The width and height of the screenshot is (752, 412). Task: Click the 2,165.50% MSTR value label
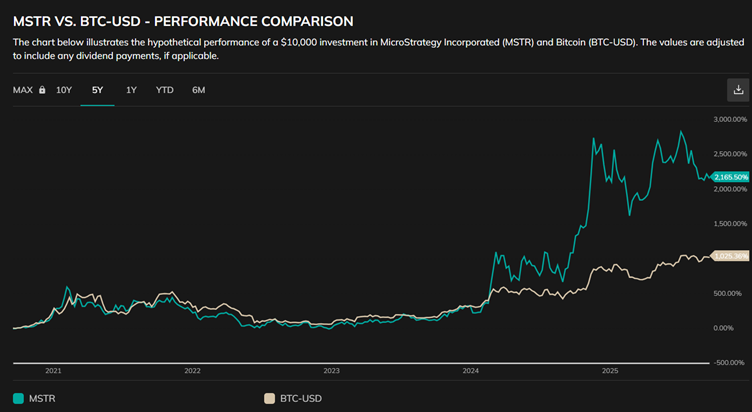coord(730,177)
